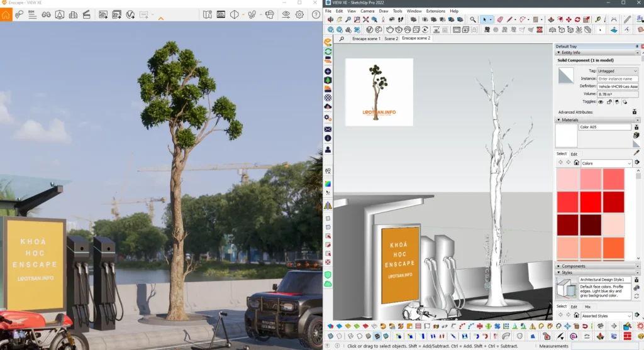The image size is (644, 350).
Task: Click the binoculars view icon in Enscape
Action: click(46, 15)
